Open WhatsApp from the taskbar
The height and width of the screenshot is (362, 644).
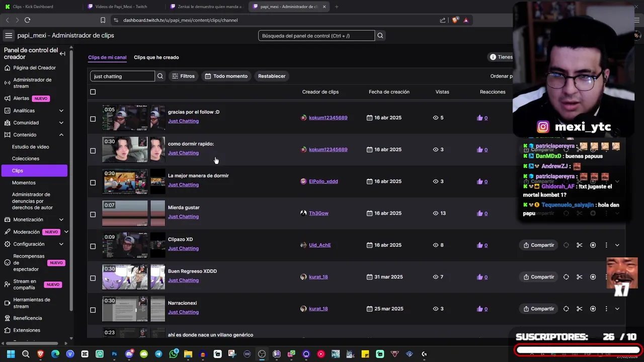tap(174, 354)
